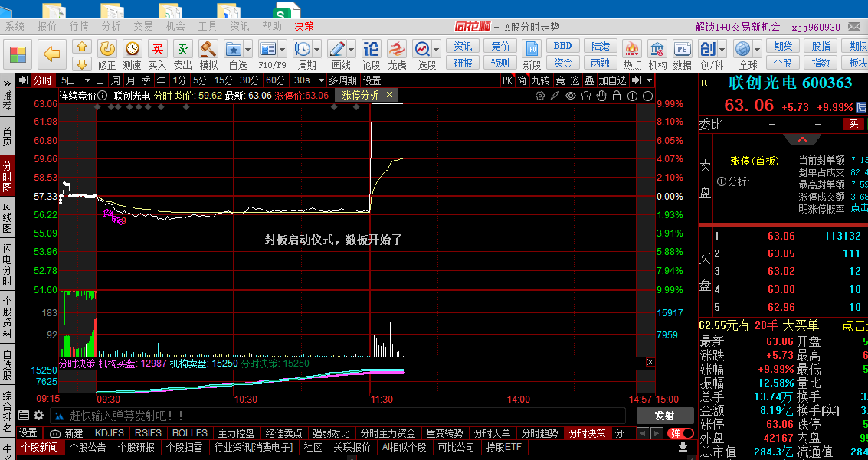Toggle the 弹 barrage switch
Viewport: 868px width, 460px height.
(x=681, y=433)
